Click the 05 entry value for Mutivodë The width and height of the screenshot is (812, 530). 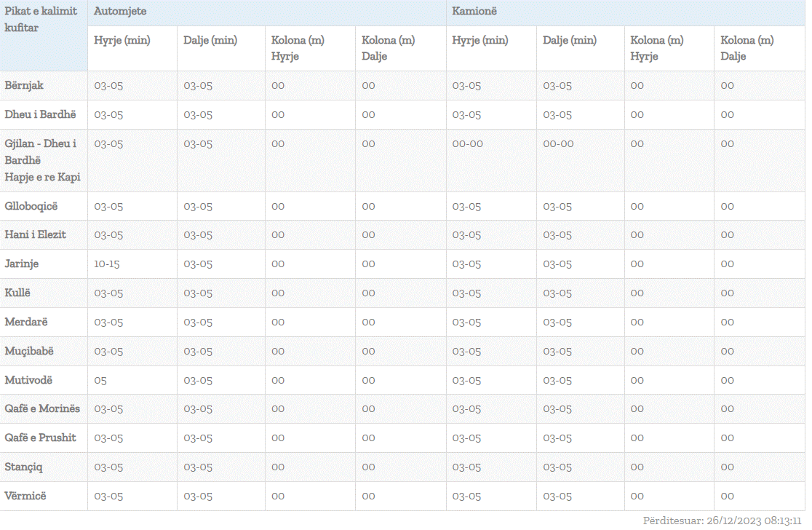click(x=100, y=381)
